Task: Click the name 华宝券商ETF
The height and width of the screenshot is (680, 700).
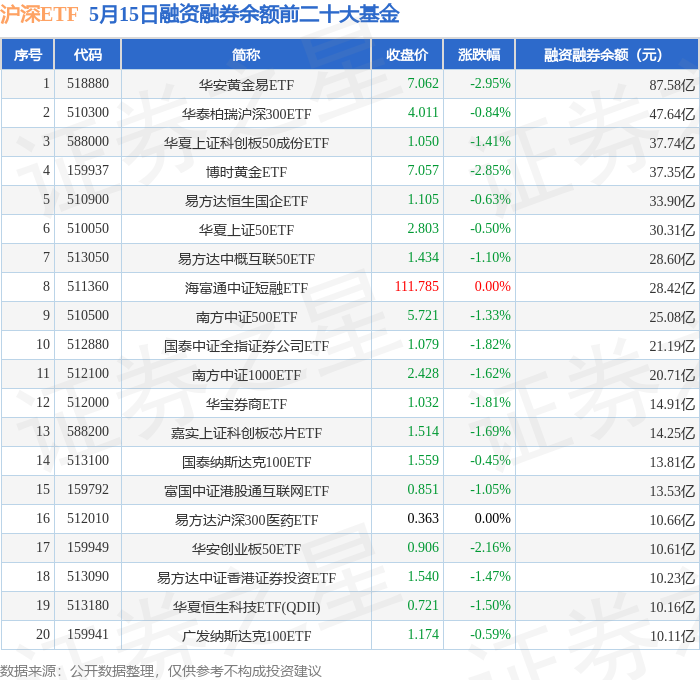Action: point(246,404)
